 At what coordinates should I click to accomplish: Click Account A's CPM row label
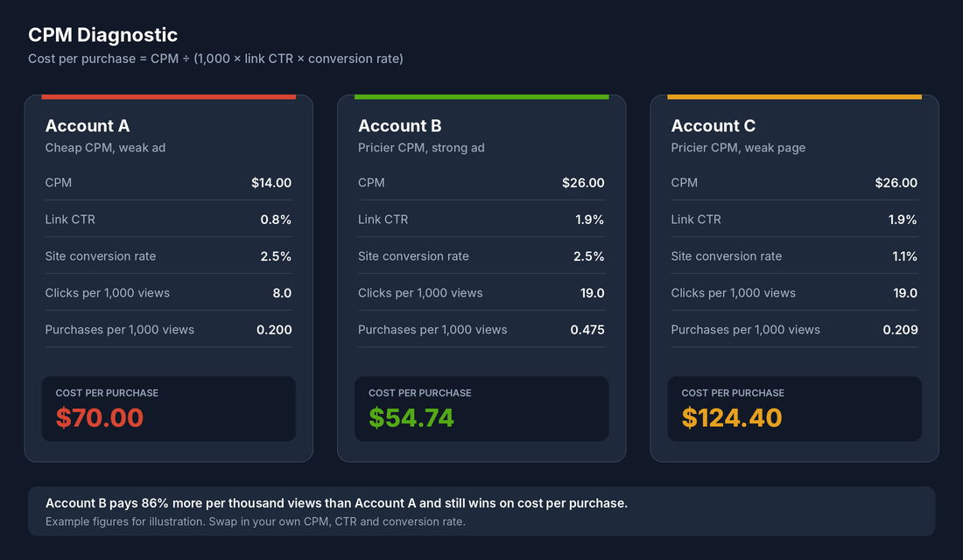point(59,183)
